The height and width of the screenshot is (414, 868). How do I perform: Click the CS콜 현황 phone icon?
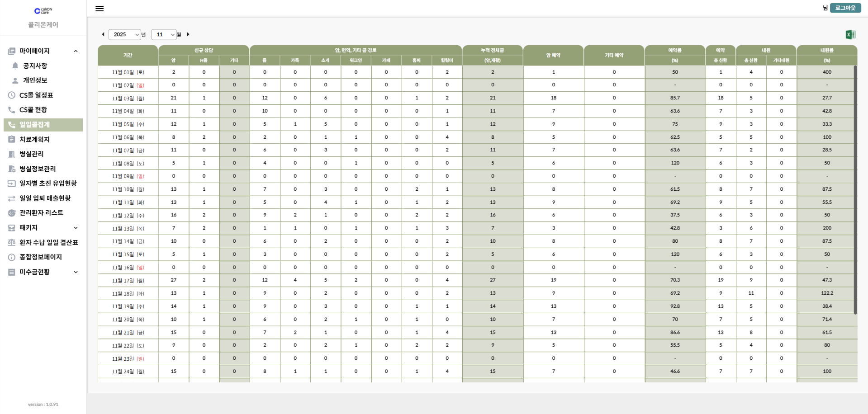point(12,110)
